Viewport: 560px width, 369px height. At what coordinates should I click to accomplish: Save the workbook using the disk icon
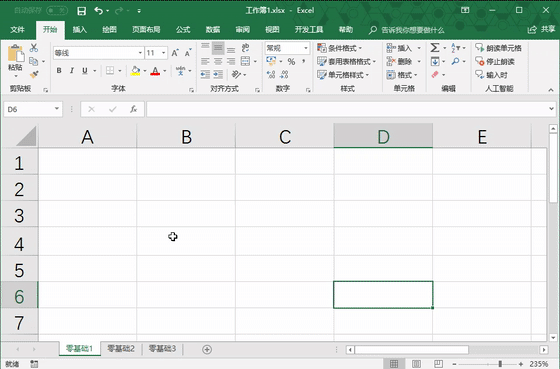click(x=81, y=11)
